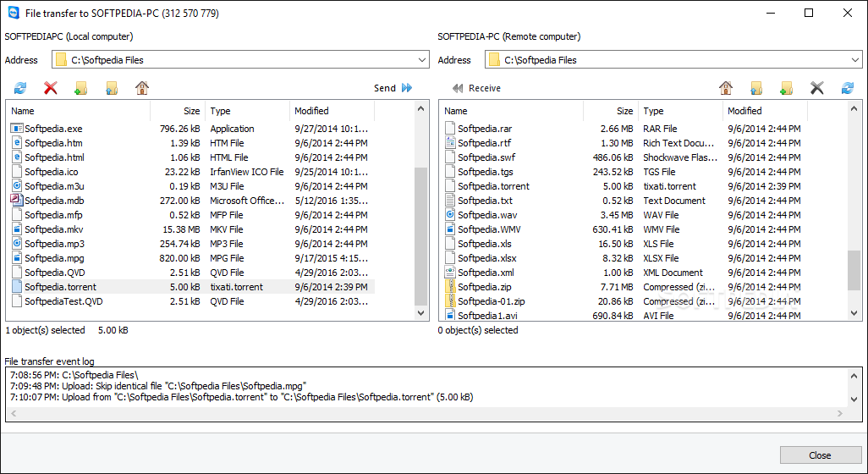
Task: Click Softpedia.mp3 audio icon in local list
Action: (x=17, y=244)
